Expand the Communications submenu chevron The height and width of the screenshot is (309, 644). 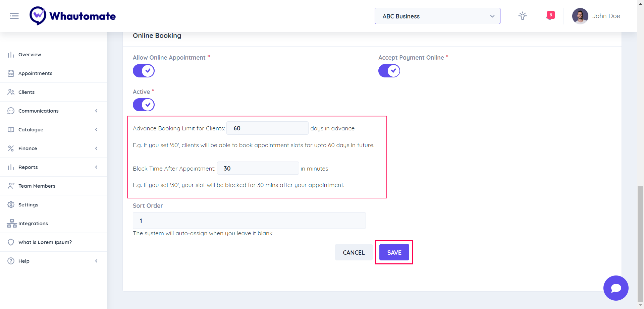96,111
